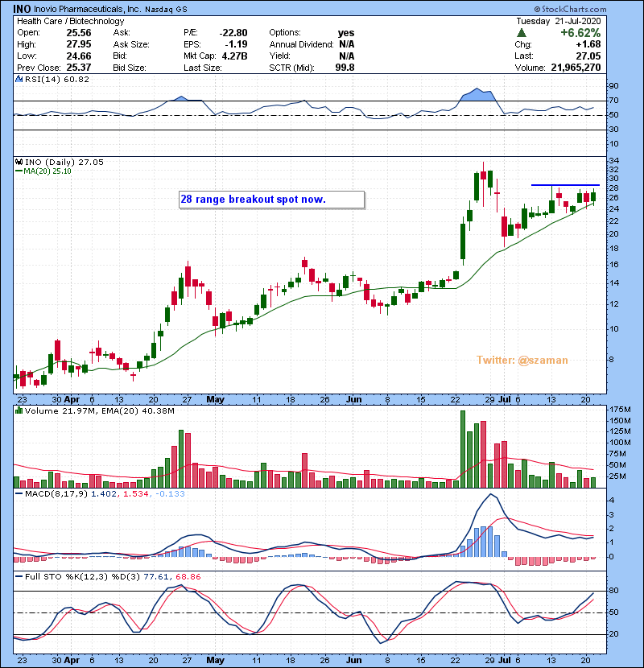The image size is (644, 668).
Task: Select the Prev Close value 25.37
Action: [79, 68]
